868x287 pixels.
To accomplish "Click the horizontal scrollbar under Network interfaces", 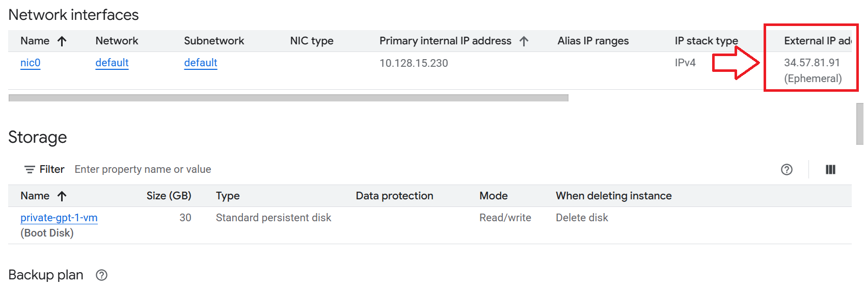I will tap(288, 98).
